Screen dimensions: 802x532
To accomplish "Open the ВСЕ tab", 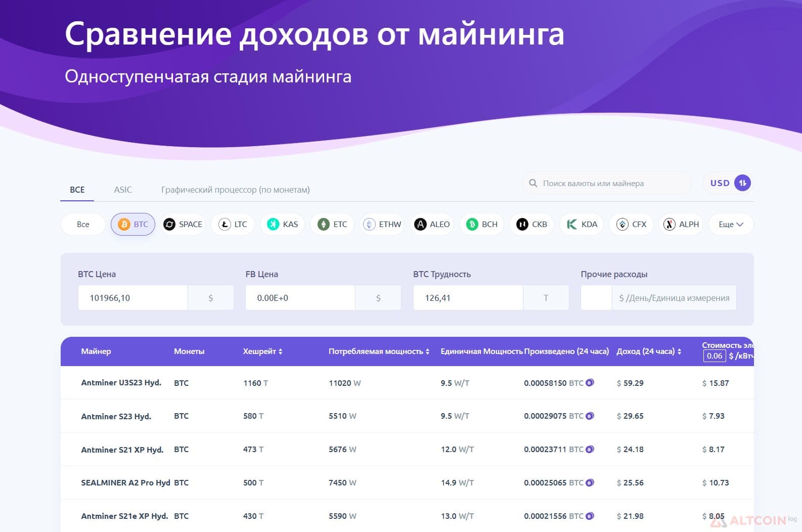I will tap(77, 190).
